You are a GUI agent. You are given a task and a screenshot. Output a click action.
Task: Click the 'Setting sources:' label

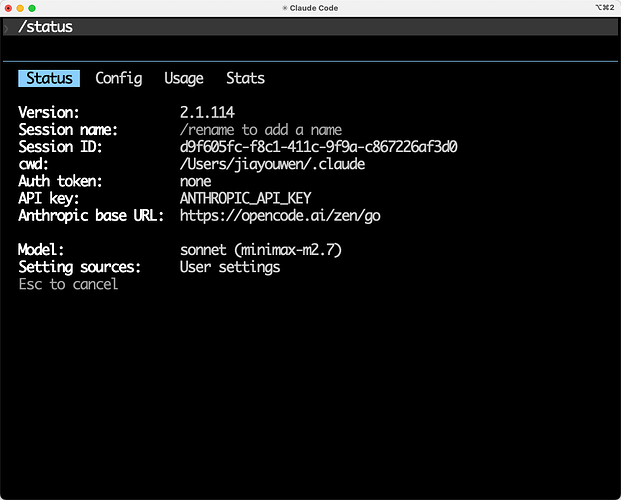[80, 267]
